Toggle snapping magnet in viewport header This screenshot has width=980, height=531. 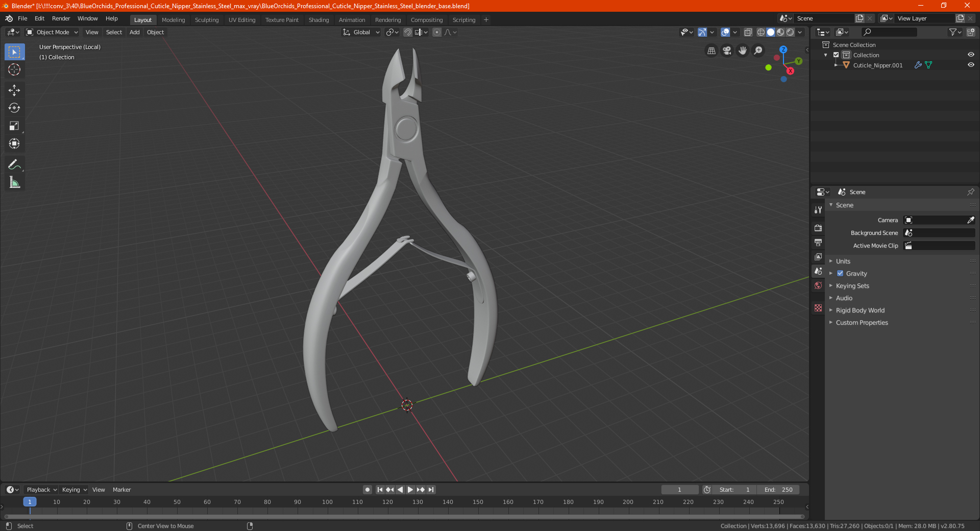point(408,32)
